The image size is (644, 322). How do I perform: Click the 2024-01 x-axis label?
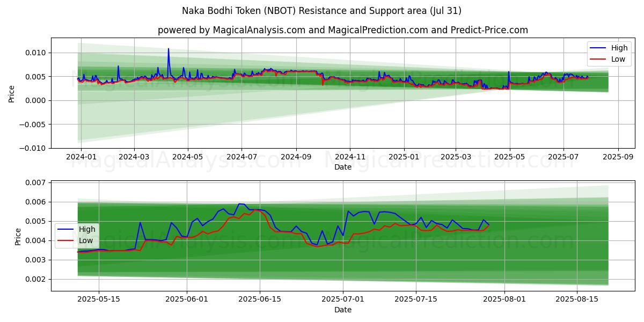point(80,157)
